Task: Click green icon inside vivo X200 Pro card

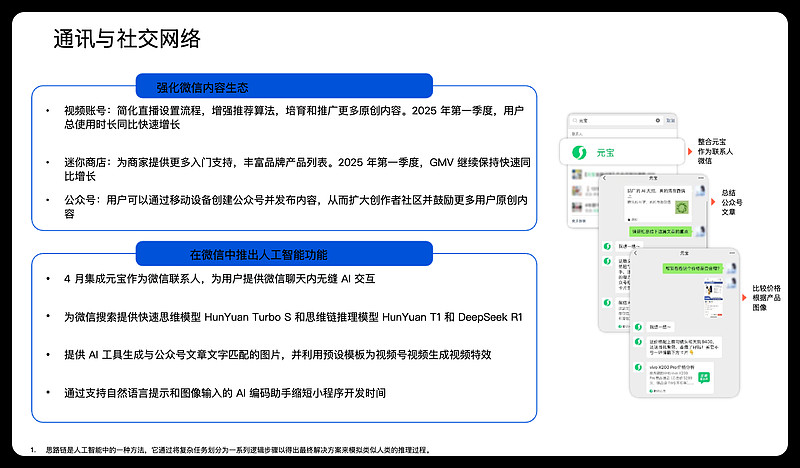Action: coord(704,378)
